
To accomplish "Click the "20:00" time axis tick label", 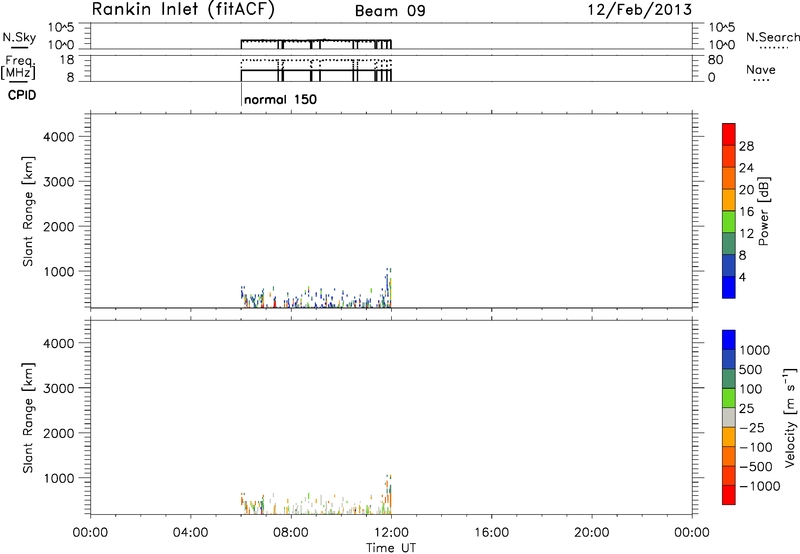I will click(x=592, y=533).
